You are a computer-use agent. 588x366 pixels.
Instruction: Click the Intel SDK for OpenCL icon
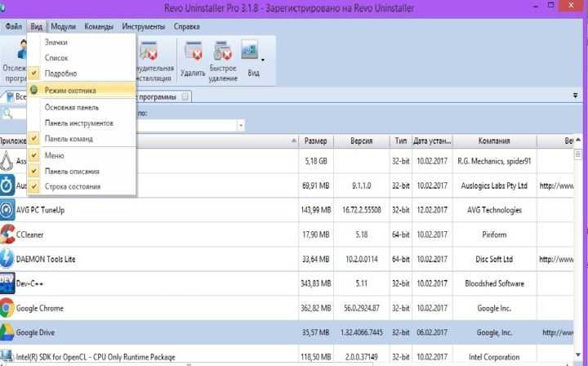coord(7,356)
